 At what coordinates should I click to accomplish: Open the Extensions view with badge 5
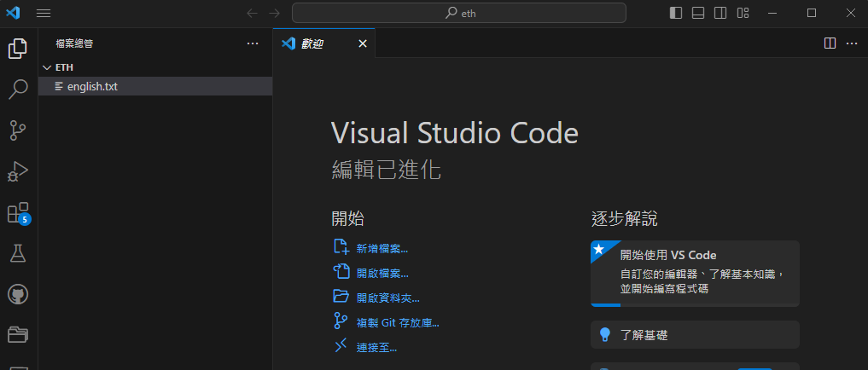point(18,213)
